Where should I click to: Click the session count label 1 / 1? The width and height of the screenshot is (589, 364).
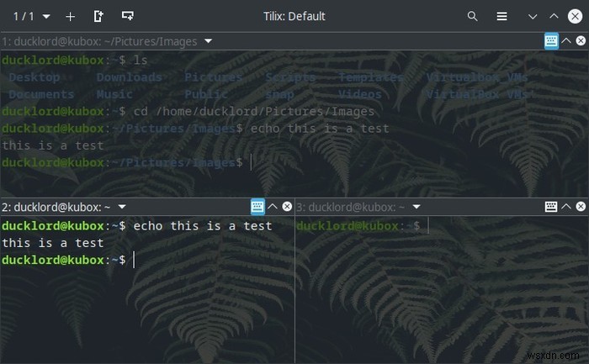[24, 17]
